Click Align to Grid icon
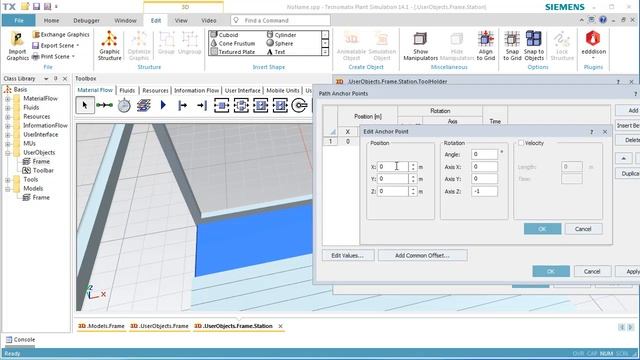Image resolution: width=640 pixels, height=360 pixels. tap(486, 46)
